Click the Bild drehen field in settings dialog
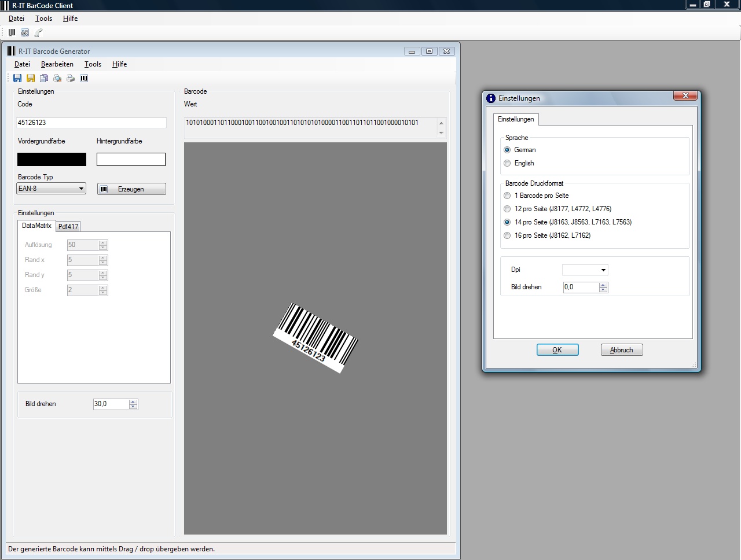 click(x=581, y=288)
